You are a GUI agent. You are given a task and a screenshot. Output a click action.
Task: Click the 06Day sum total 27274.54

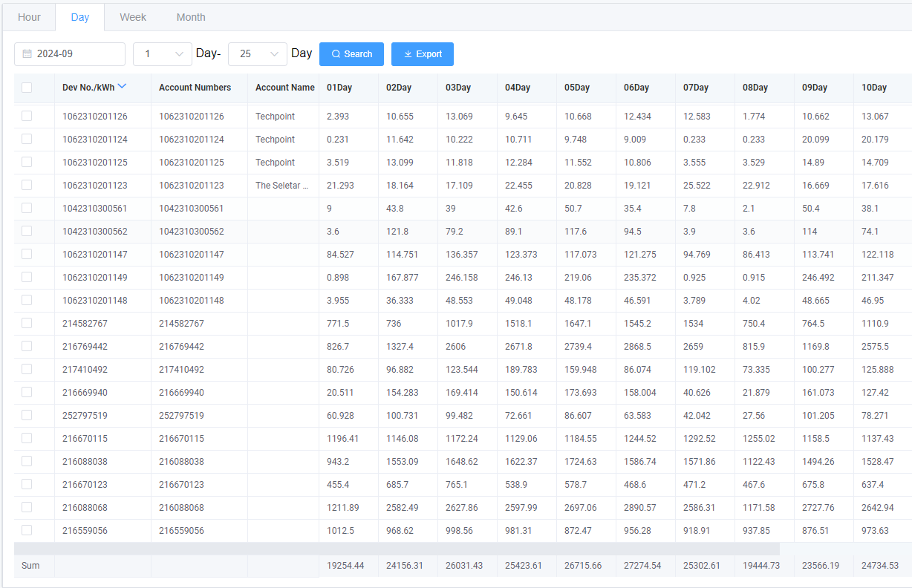(x=642, y=565)
